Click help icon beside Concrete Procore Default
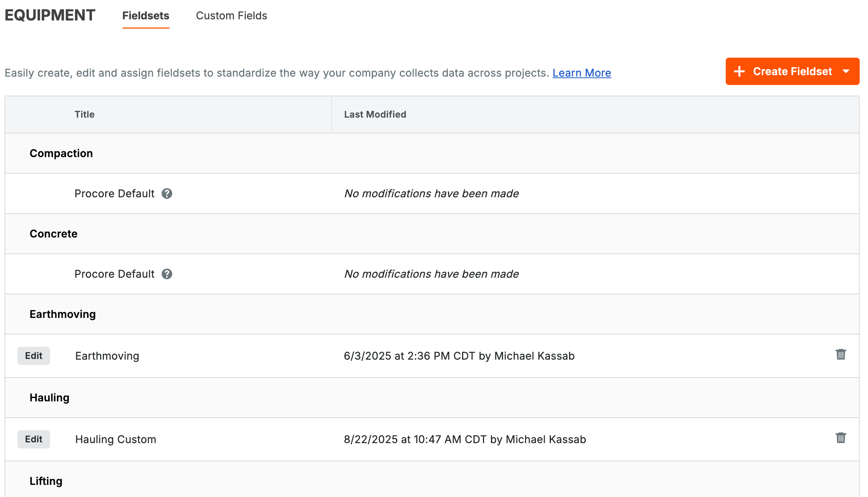 click(167, 274)
